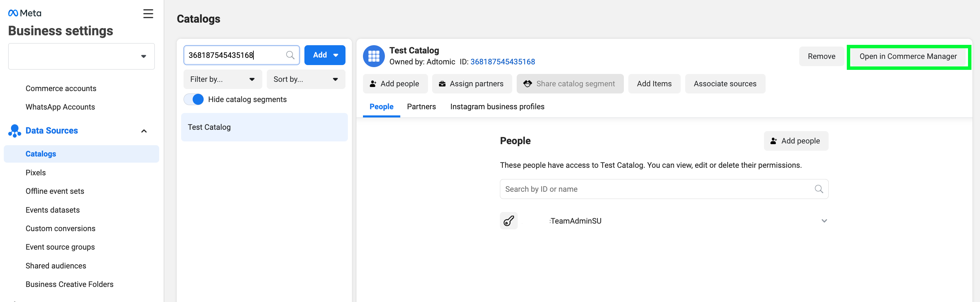The width and height of the screenshot is (980, 302).
Task: Click Add people in the action bar
Action: click(395, 84)
